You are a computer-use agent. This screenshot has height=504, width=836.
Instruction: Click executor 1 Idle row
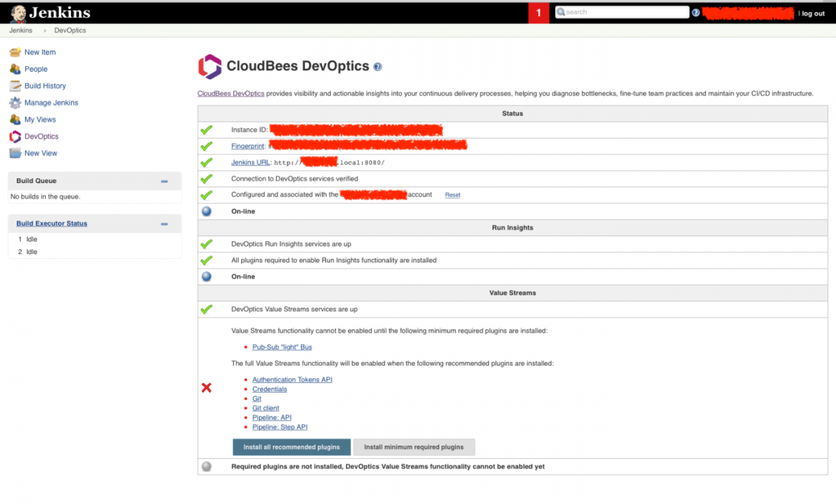[x=95, y=239]
